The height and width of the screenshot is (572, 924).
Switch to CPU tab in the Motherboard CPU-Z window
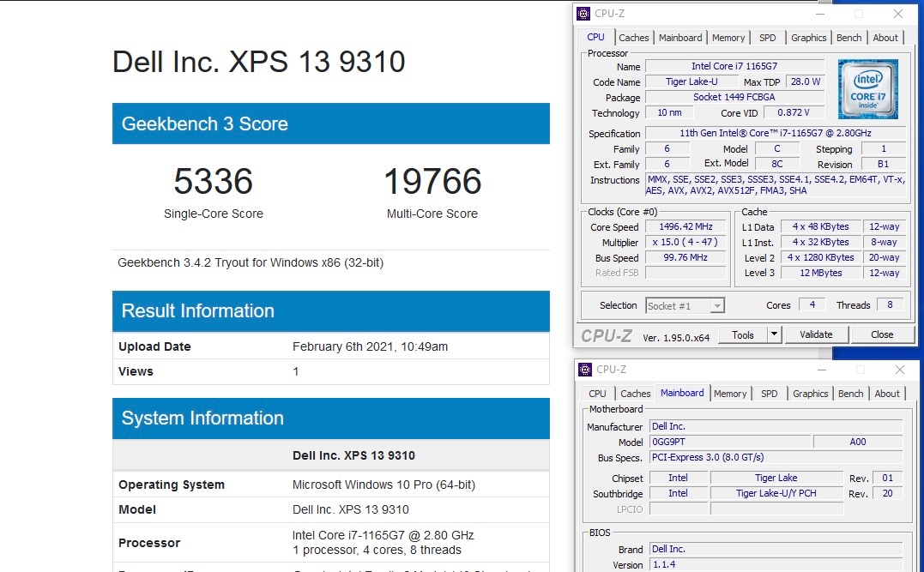tap(597, 394)
